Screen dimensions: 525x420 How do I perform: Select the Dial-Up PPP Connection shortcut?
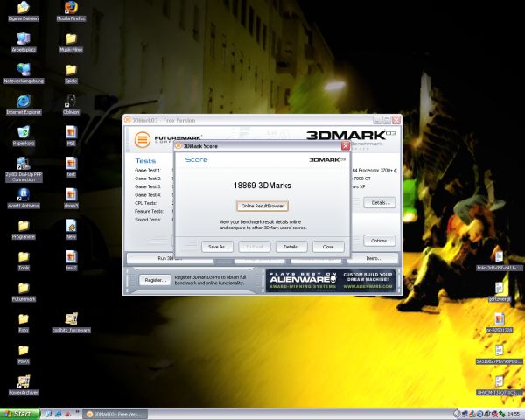(x=24, y=170)
